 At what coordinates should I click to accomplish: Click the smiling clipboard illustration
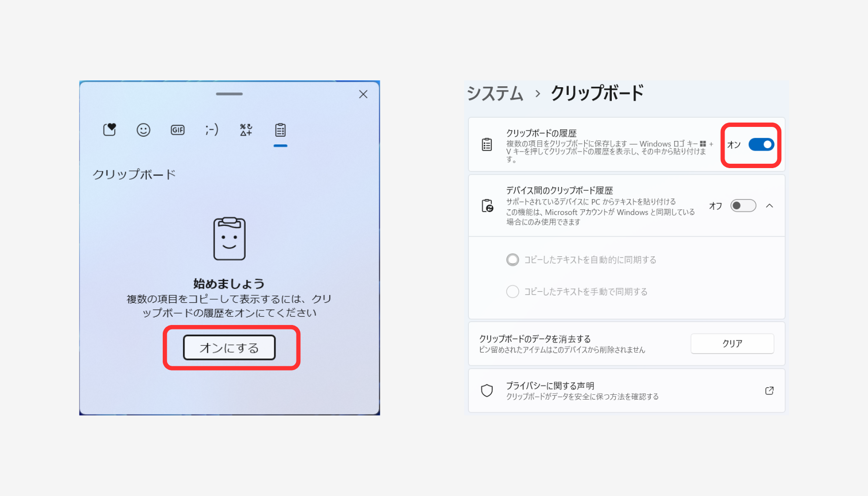pos(229,239)
